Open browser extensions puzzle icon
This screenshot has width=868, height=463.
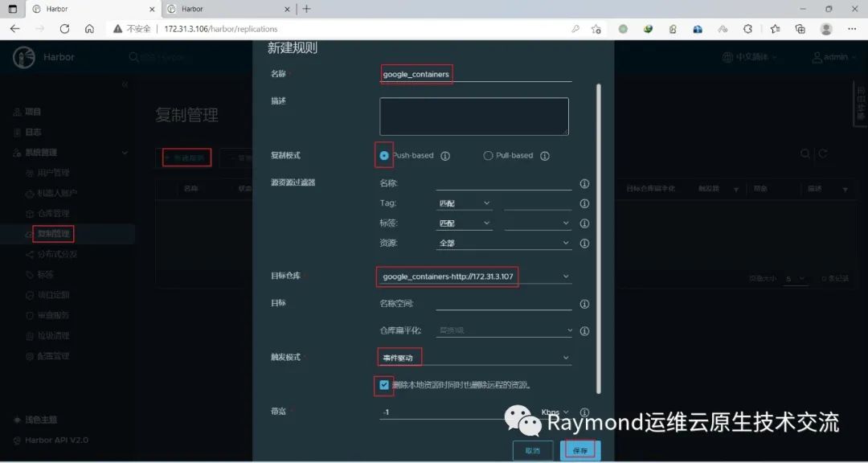747,29
